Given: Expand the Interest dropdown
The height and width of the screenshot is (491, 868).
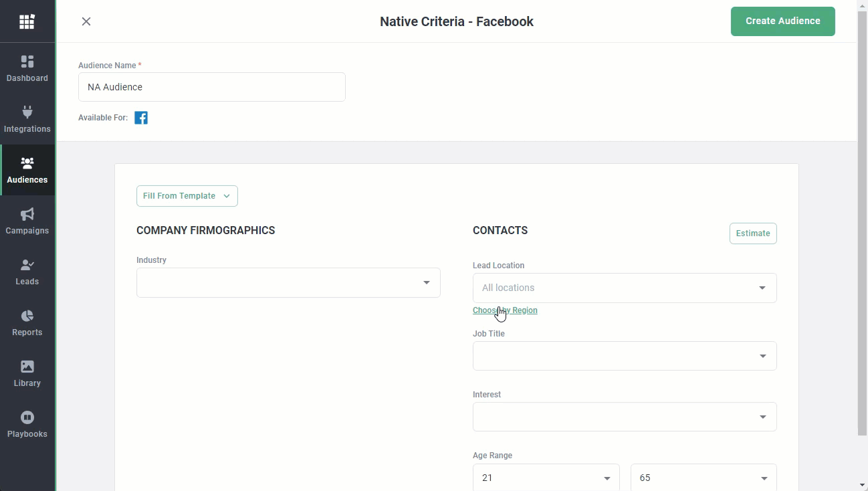Looking at the screenshot, I should click(x=624, y=417).
